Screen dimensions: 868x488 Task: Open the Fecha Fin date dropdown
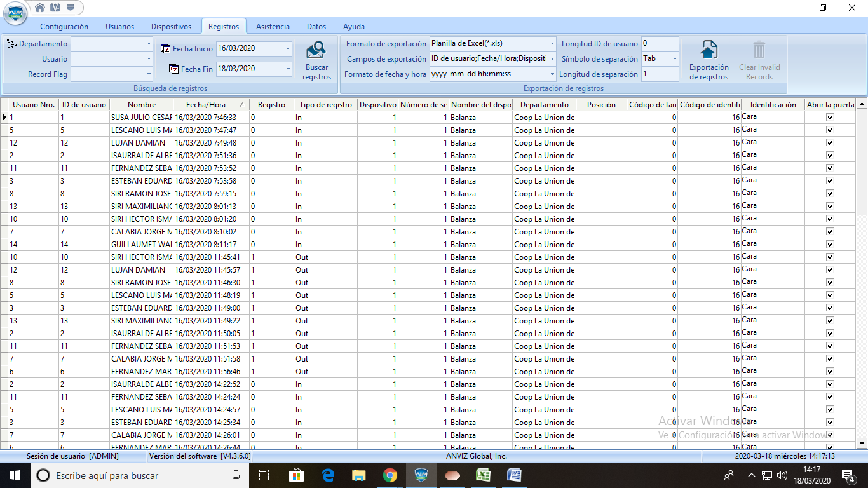coord(288,69)
